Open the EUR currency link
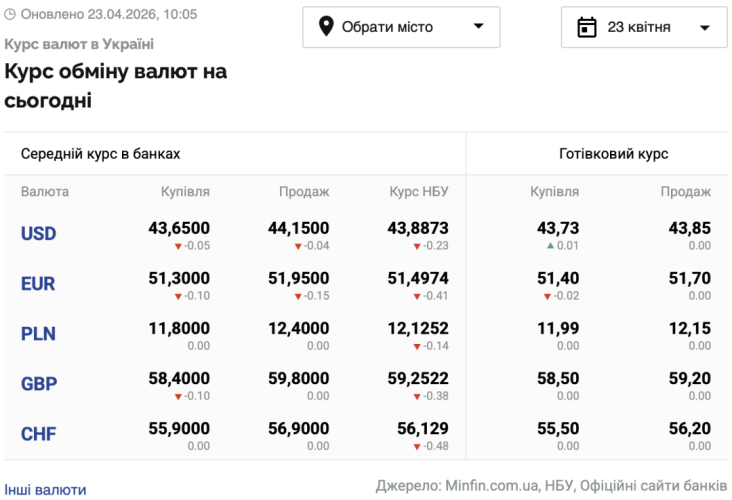This screenshot has height=500, width=732. [38, 284]
